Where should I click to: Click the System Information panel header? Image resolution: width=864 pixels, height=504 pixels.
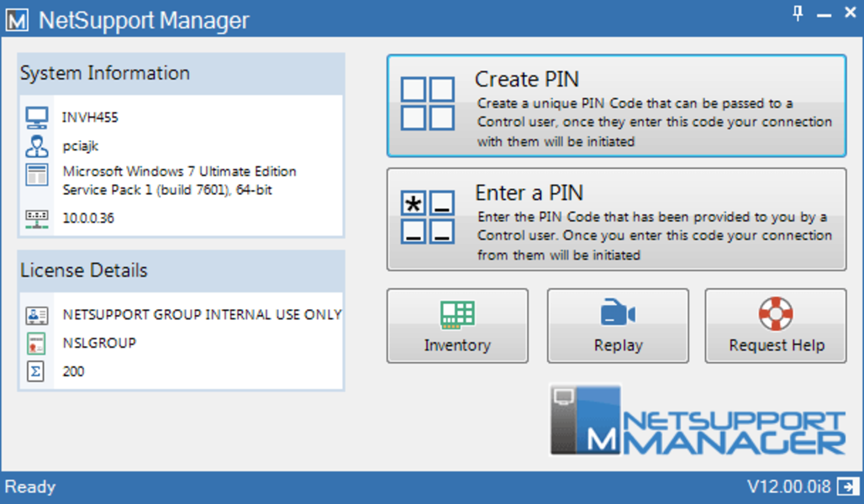point(181,74)
